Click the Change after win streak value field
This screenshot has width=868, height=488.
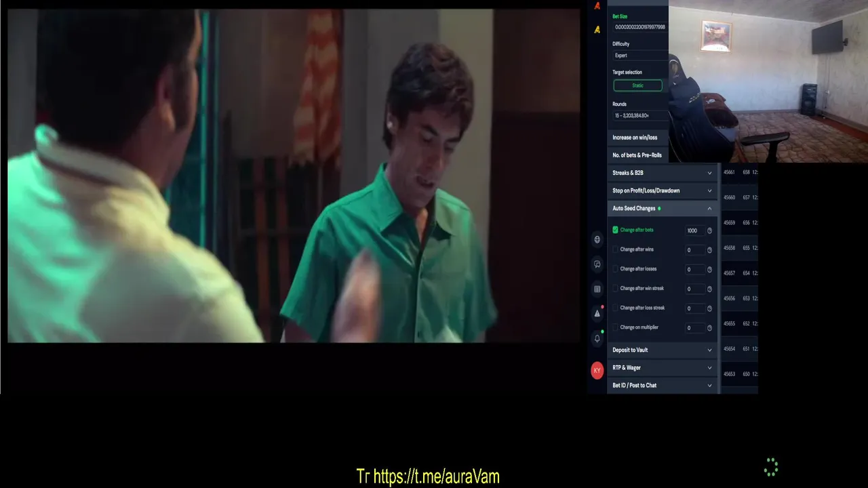pos(694,289)
